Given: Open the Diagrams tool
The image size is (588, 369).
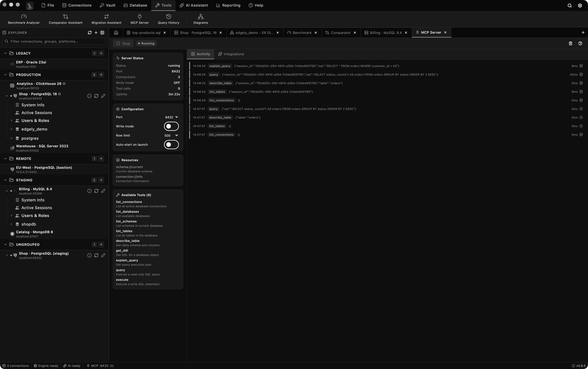Looking at the screenshot, I should pyautogui.click(x=201, y=19).
